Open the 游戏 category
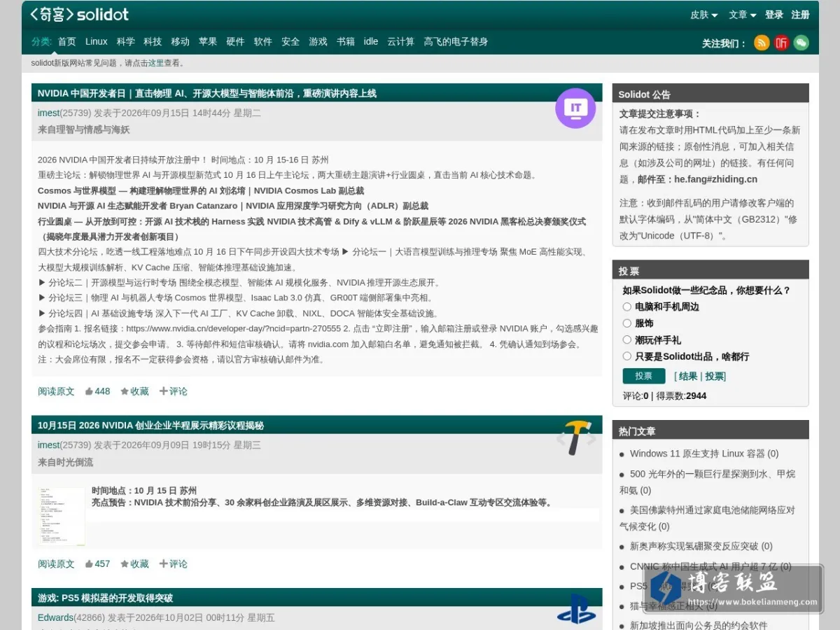 click(x=318, y=41)
